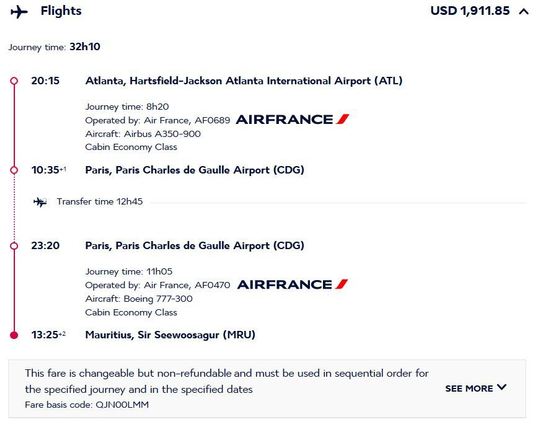Select the Paris departure marker at 23:20
543x435 pixels.
[14, 246]
